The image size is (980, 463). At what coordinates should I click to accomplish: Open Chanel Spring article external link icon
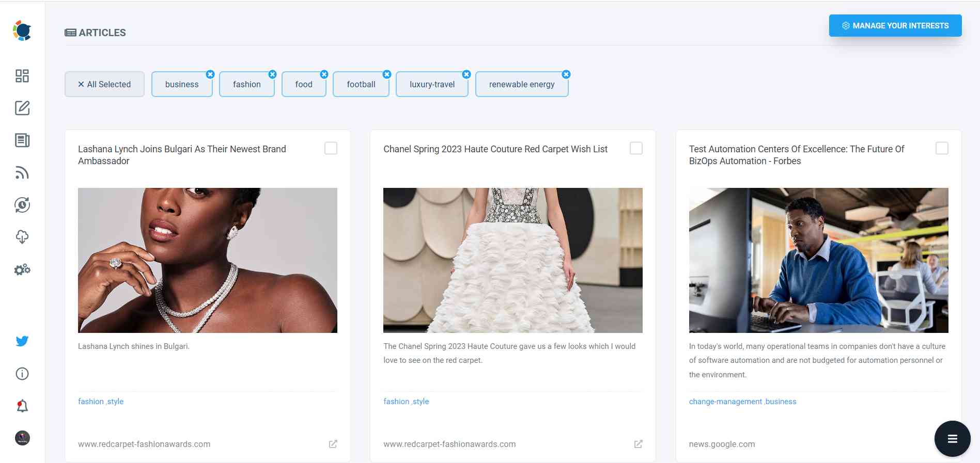point(639,444)
